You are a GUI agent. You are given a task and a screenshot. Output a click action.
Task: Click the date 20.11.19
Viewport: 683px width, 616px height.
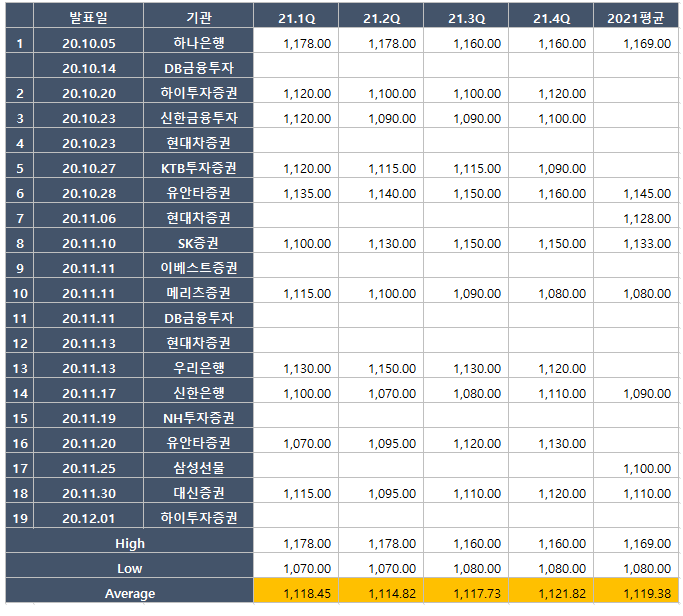(x=88, y=418)
